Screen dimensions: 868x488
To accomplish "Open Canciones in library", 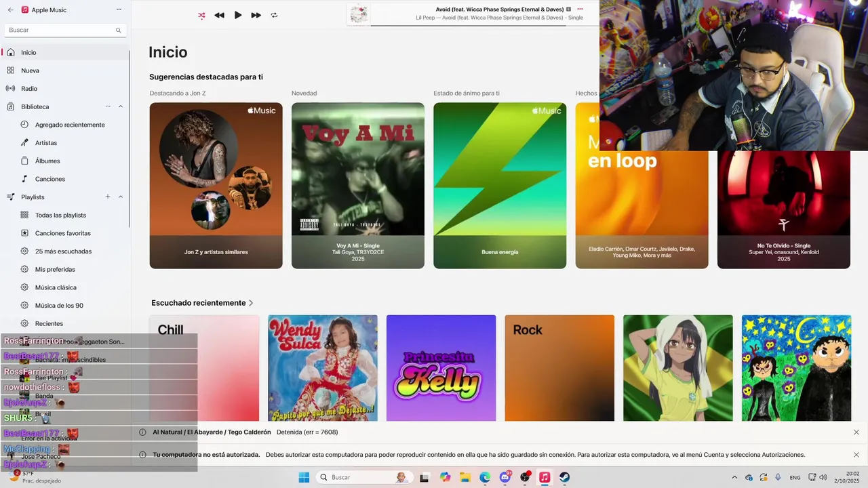I will (x=50, y=179).
